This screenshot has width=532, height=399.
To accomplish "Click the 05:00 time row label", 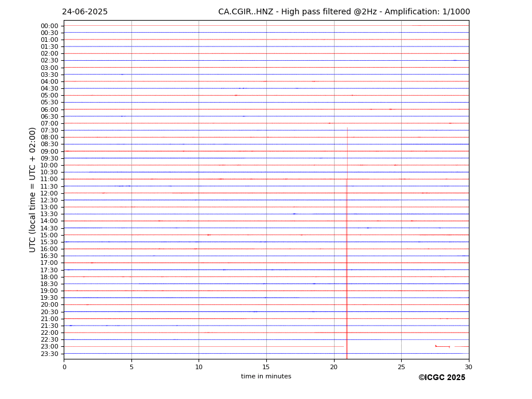I will [49, 96].
